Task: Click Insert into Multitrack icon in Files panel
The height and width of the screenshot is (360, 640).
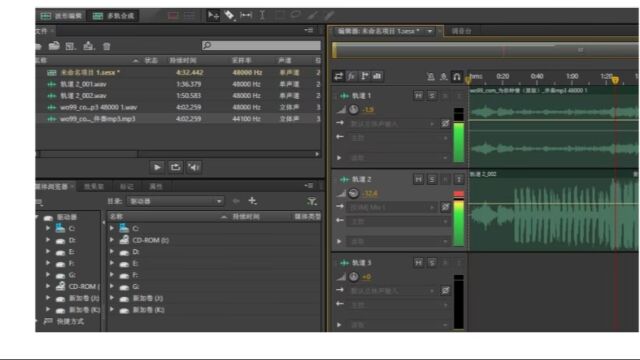Action: pyautogui.click(x=89, y=46)
